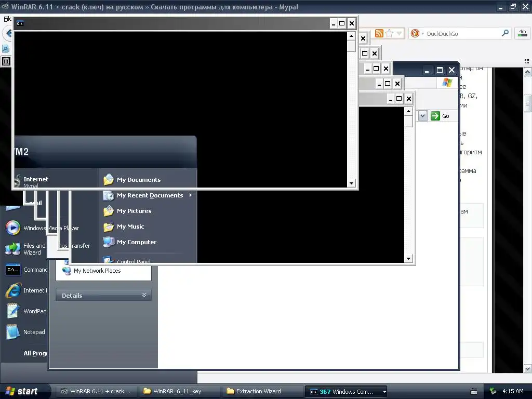Viewport: 532px width, 399px height.
Task: Click scroll thumb of front command window
Action: (x=352, y=46)
